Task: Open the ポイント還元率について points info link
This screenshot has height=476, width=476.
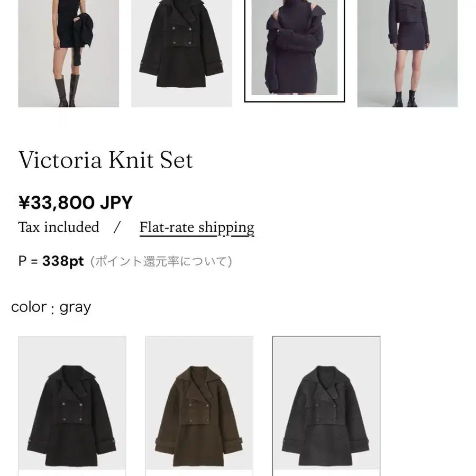Action: pos(161,261)
